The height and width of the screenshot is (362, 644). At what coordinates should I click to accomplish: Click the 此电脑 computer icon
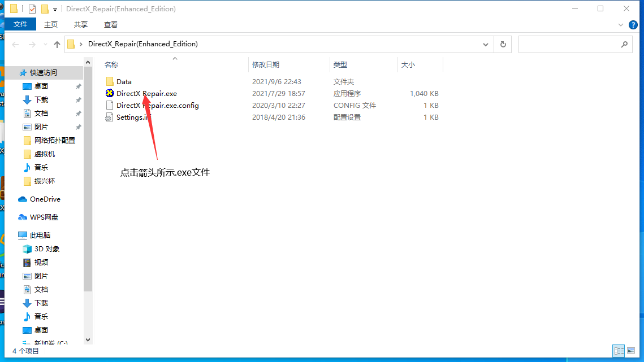pyautogui.click(x=23, y=235)
